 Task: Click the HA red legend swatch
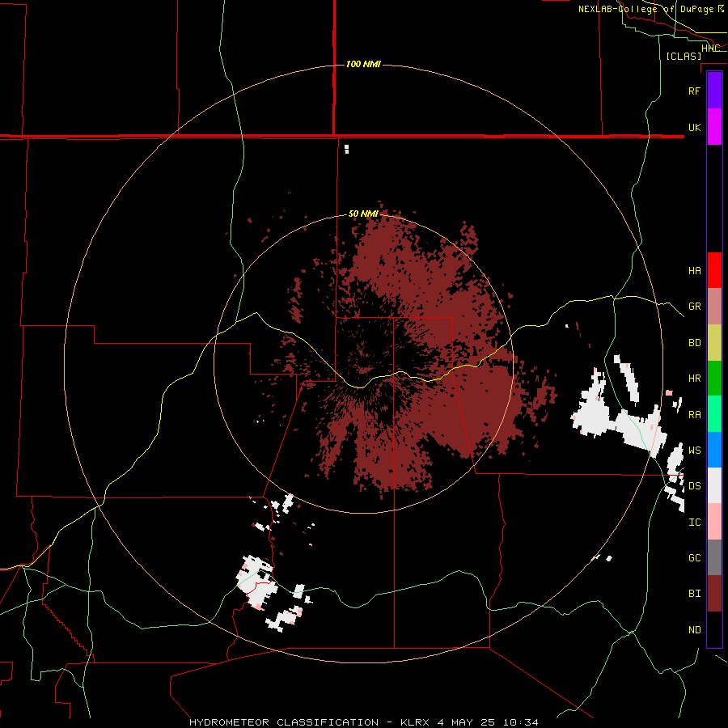[x=714, y=270]
